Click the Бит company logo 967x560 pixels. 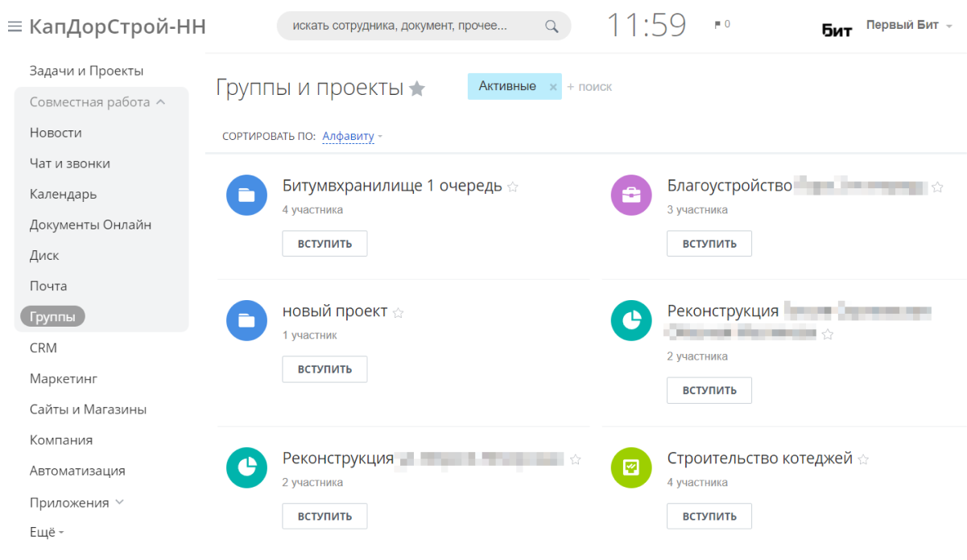point(837,30)
